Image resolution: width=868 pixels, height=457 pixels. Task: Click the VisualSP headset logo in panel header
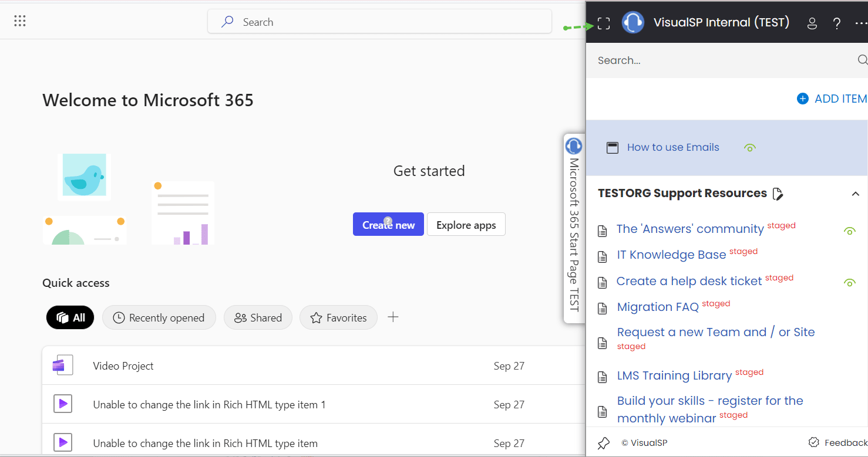pyautogui.click(x=633, y=23)
